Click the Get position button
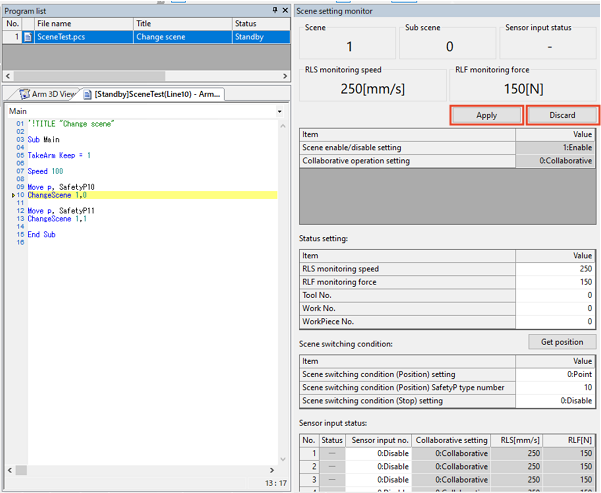The height and width of the screenshot is (493, 601). point(562,342)
